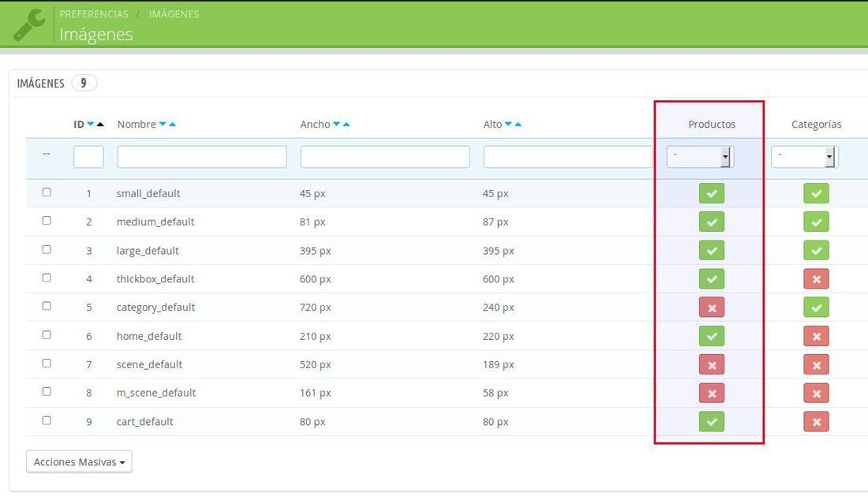Sort ID column ascending arrow
The image size is (868, 496).
[100, 125]
